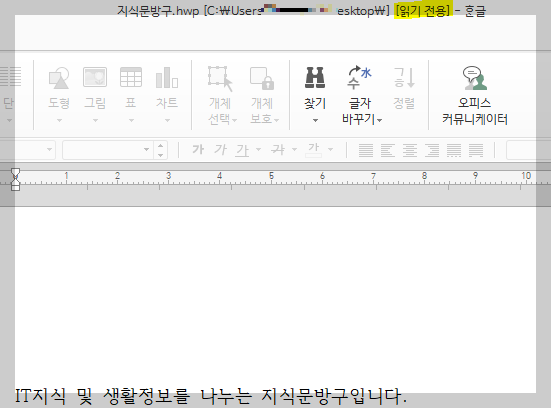551x408 pixels.
Task: Toggle bold 가 formatting
Action: [x=198, y=150]
